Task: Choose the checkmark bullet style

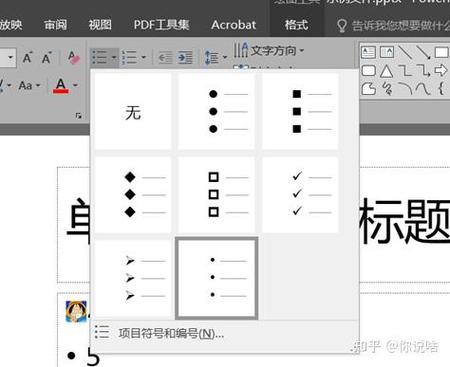Action: point(300,195)
